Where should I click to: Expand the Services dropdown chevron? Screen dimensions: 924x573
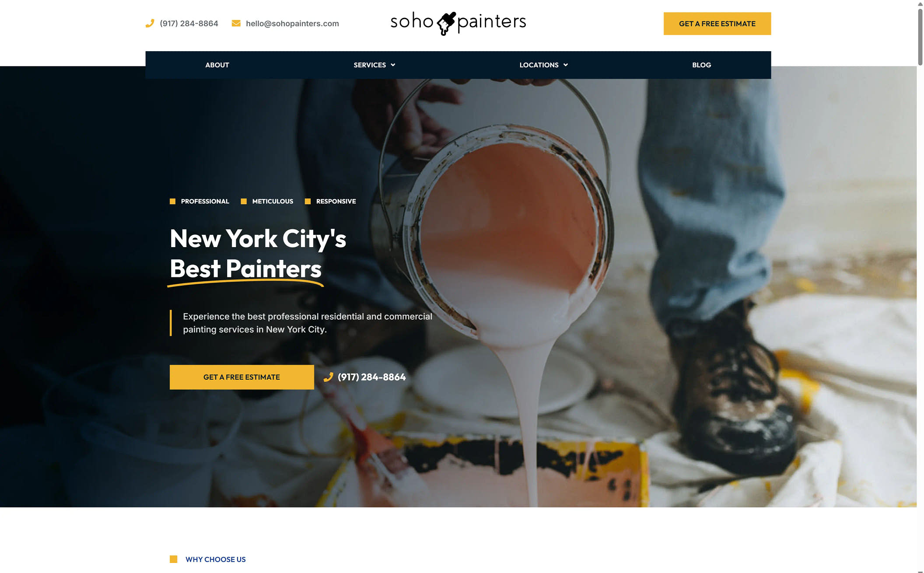[x=393, y=65]
